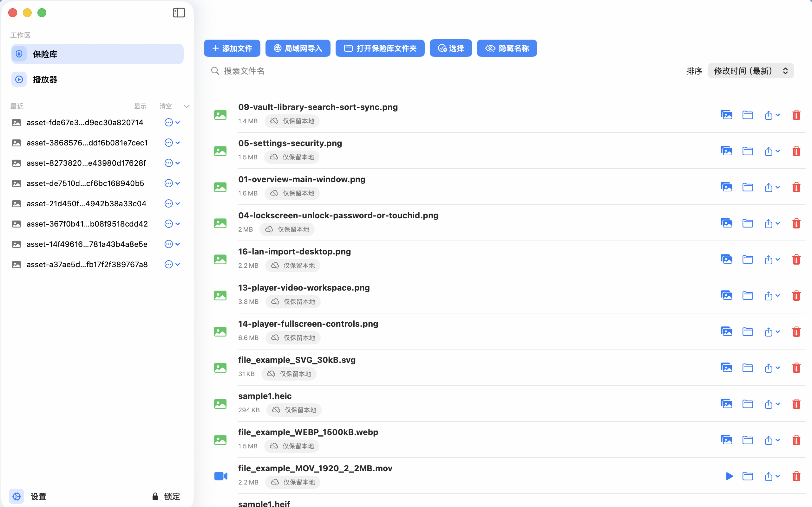Screen dimensions: 812x507
Task: Open the 修改时间（最新）sort dropdown
Action: [750, 71]
